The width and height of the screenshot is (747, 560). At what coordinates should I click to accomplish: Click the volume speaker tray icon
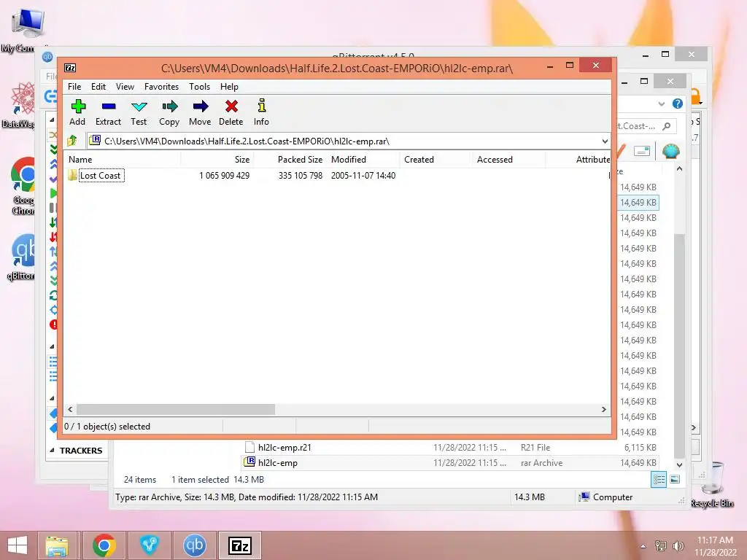click(678, 546)
